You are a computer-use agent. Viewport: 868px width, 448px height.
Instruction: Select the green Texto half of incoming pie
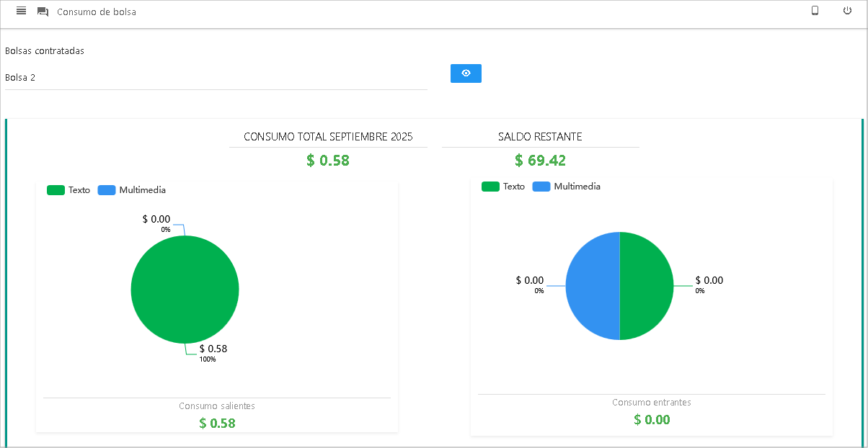point(647,286)
